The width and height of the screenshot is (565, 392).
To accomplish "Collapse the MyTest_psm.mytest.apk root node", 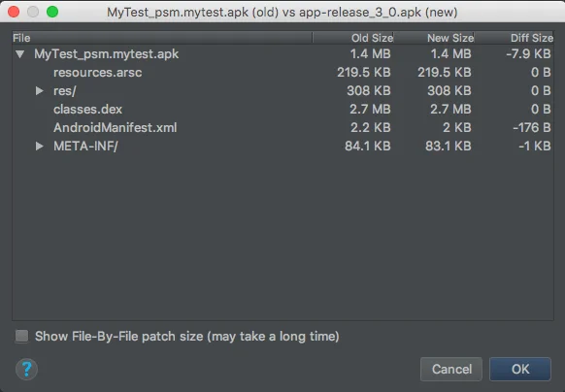I will (20, 54).
